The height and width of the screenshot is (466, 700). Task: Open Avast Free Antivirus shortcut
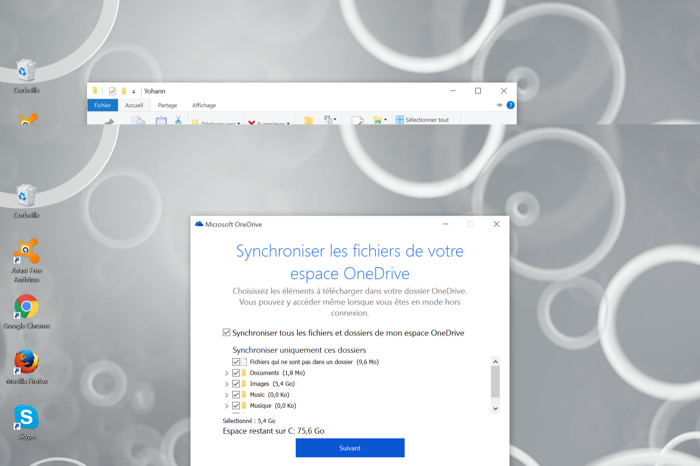(x=26, y=252)
